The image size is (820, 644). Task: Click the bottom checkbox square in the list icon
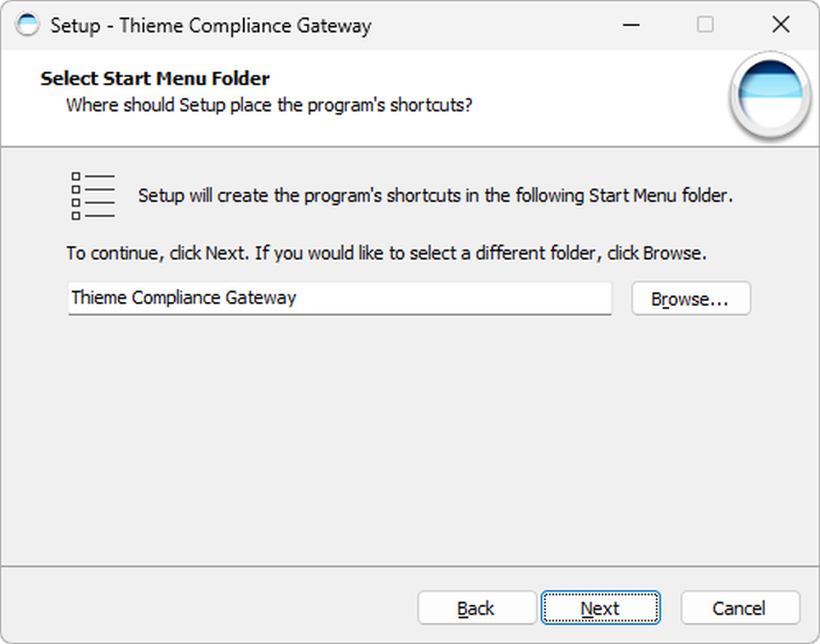76,216
